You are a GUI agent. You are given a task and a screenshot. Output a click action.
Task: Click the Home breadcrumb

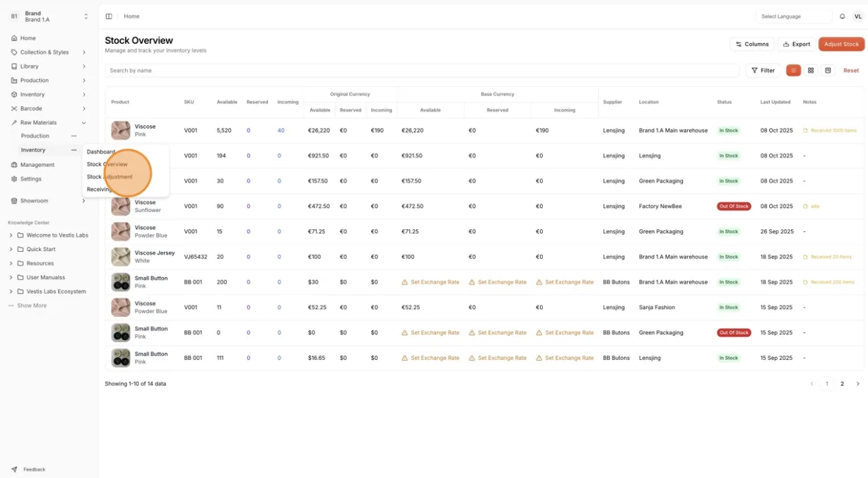[x=131, y=16]
